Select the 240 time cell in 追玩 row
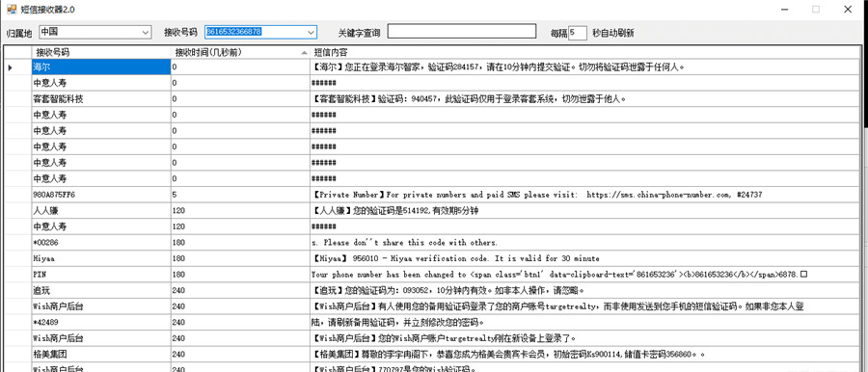Image resolution: width=868 pixels, height=372 pixels. pyautogui.click(x=240, y=290)
